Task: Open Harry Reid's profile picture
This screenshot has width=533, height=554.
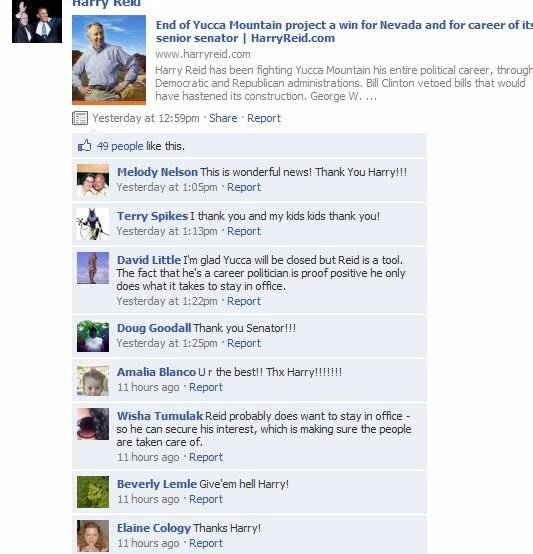Action: (x=37, y=22)
